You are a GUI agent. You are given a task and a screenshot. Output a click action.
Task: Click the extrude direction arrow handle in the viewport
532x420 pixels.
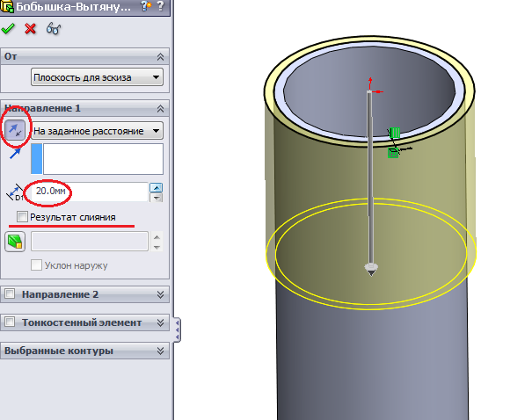pyautogui.click(x=371, y=270)
